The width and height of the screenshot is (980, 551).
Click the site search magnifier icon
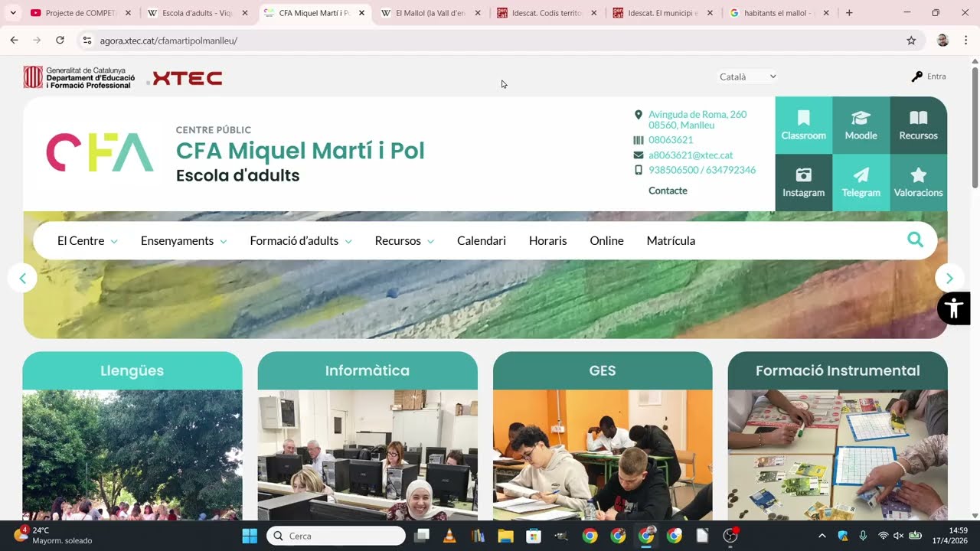tap(915, 240)
